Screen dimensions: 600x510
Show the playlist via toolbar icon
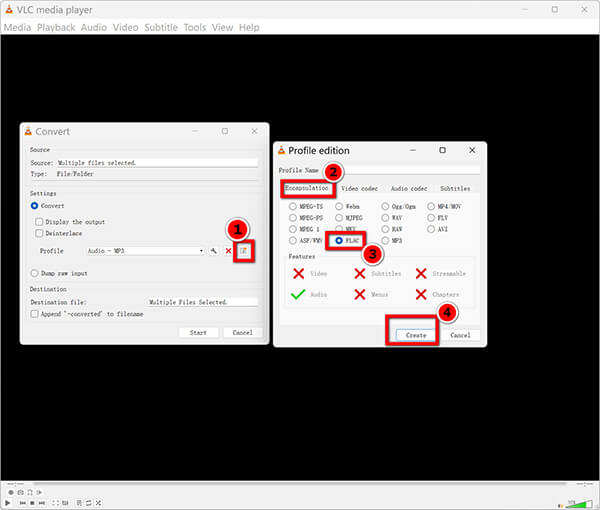tap(79, 503)
